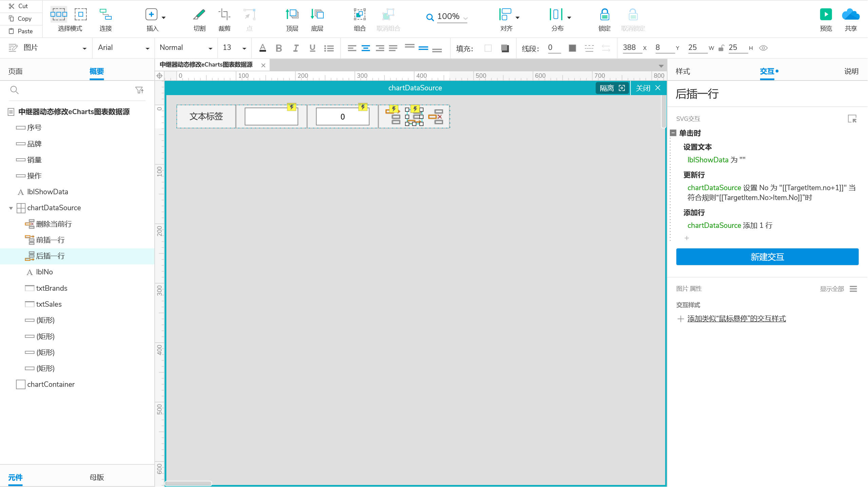Click Bring to Front (顶层) icon

(292, 15)
